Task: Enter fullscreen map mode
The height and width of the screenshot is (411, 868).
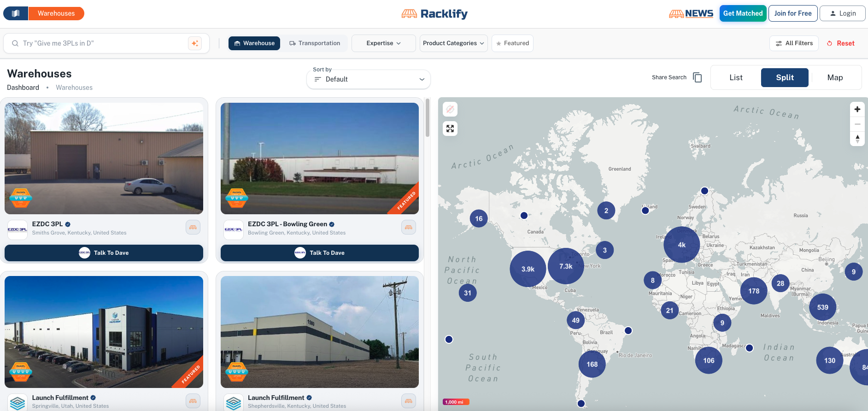Action: point(450,129)
